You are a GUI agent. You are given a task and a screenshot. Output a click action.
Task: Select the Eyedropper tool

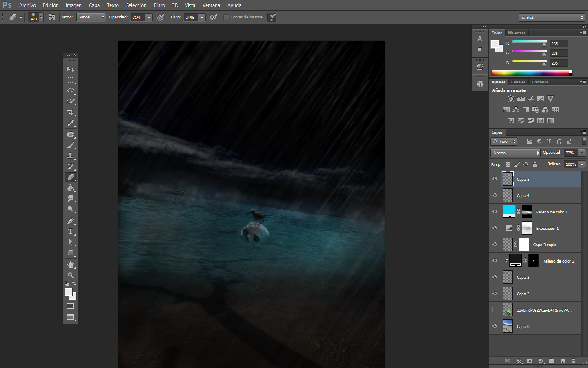point(71,123)
